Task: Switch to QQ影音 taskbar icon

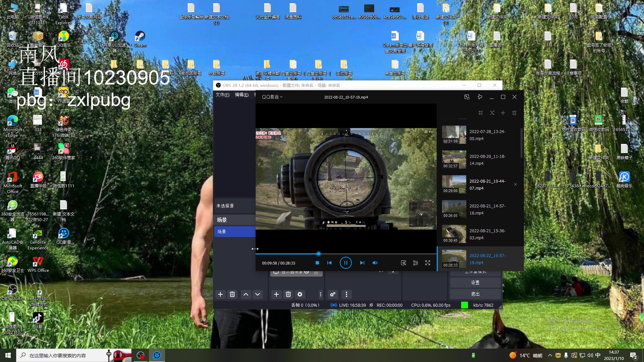Action: point(157,355)
